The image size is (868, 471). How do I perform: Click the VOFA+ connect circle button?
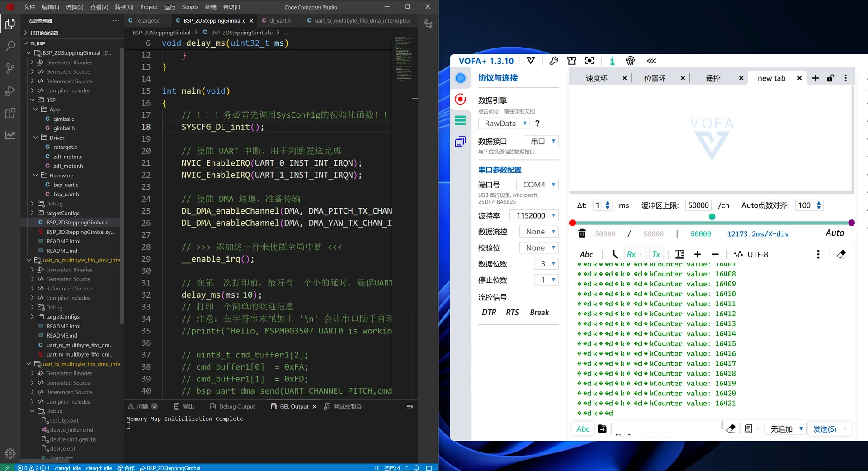tap(460, 78)
